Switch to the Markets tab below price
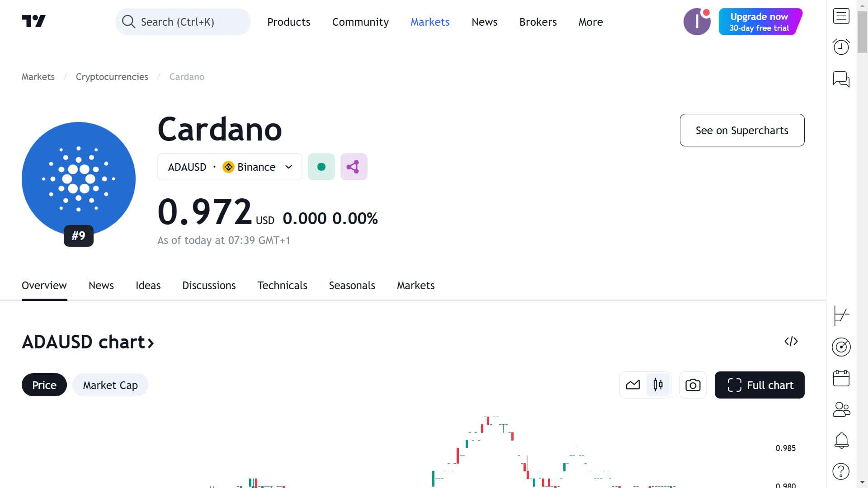The width and height of the screenshot is (868, 488). (415, 286)
